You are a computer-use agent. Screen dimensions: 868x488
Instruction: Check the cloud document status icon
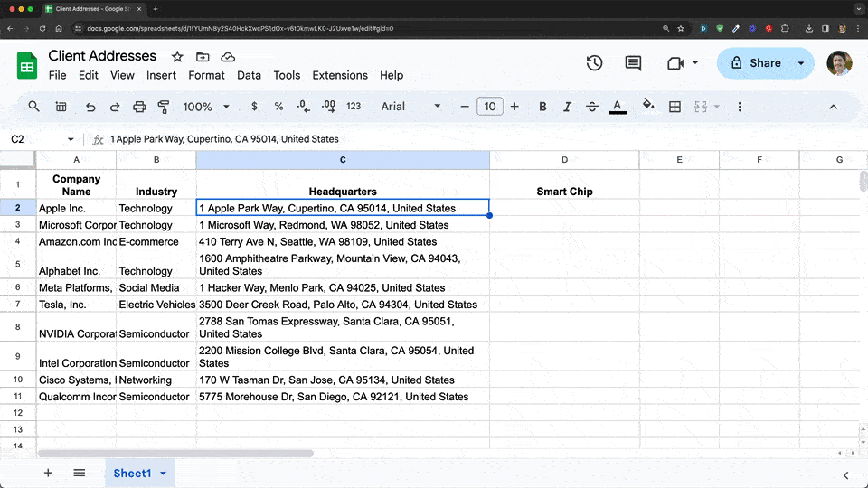228,56
